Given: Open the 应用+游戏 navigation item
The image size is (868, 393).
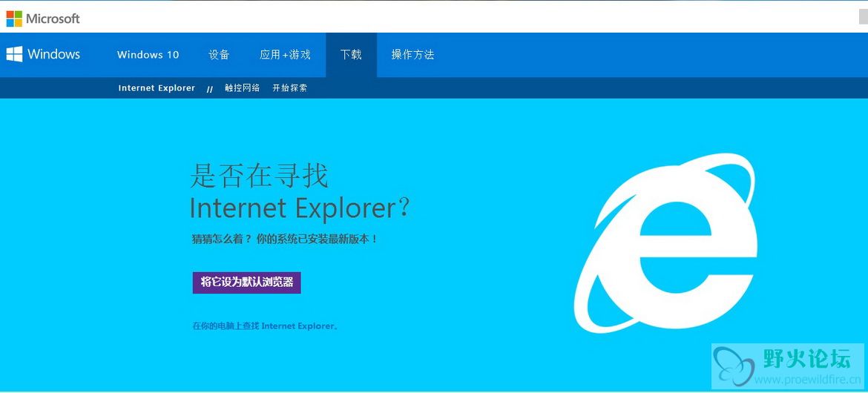Looking at the screenshot, I should 285,55.
